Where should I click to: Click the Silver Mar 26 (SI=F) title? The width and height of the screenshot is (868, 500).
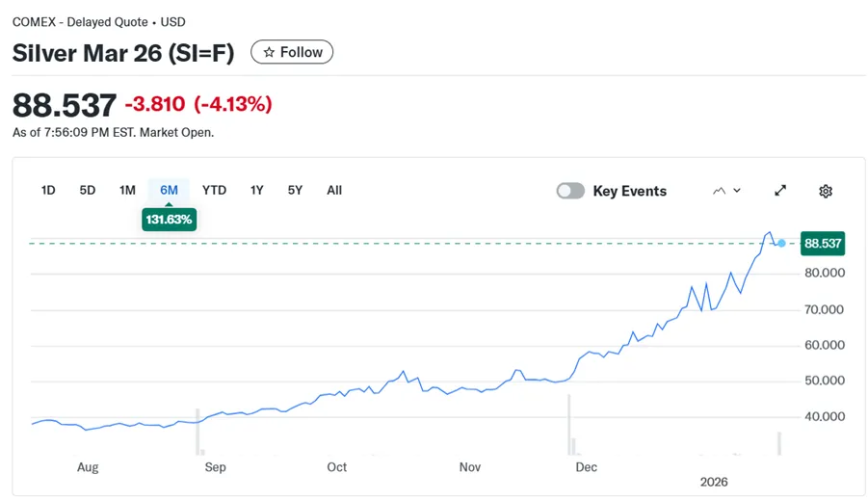[x=123, y=53]
